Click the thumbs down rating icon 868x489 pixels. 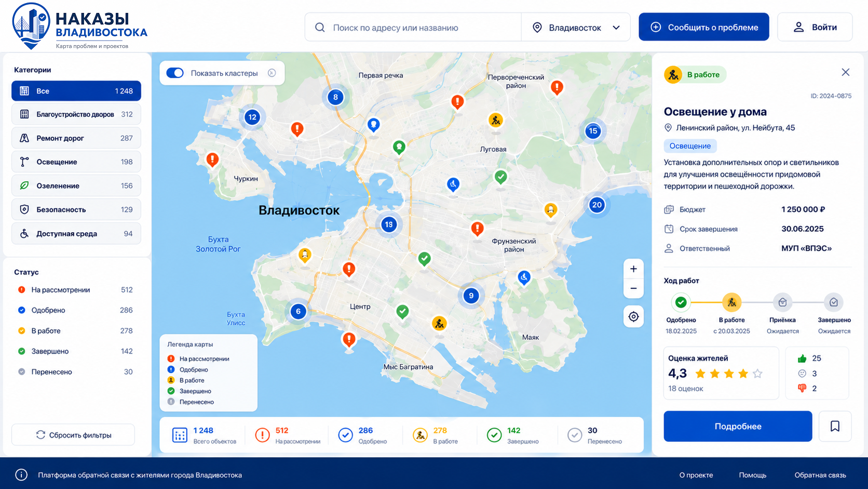pyautogui.click(x=802, y=388)
